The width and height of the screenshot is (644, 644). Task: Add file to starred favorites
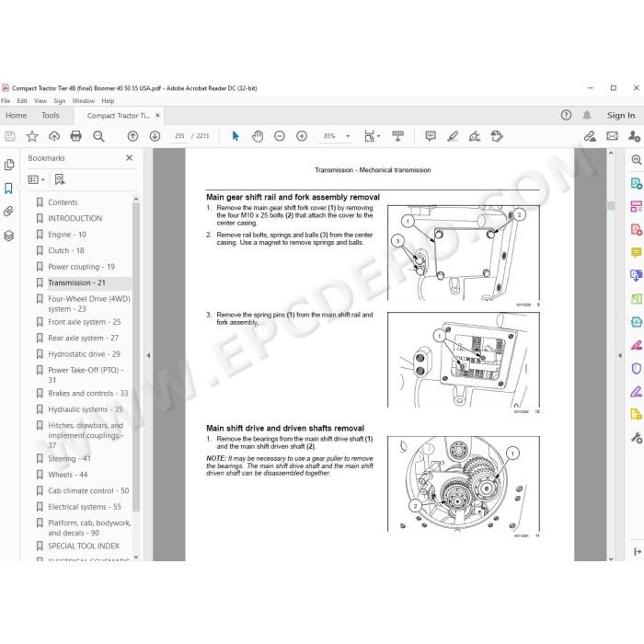click(32, 136)
